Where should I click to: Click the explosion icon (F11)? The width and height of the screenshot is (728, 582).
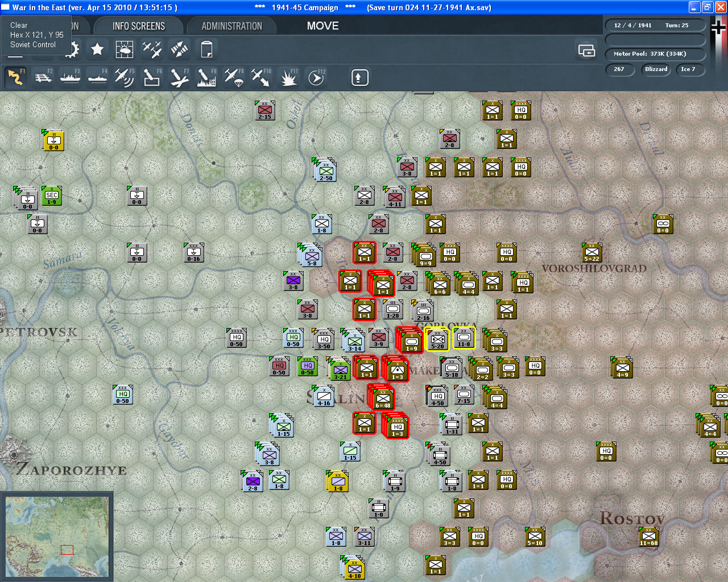pos(288,77)
